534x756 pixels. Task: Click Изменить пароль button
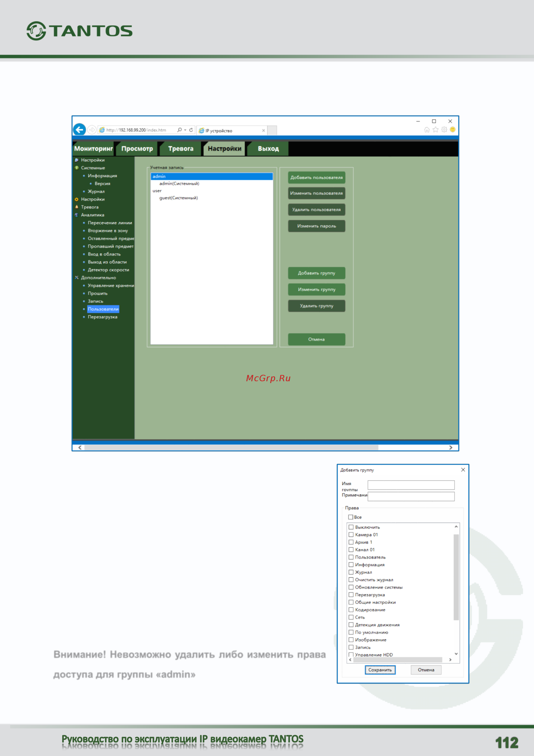click(x=317, y=226)
